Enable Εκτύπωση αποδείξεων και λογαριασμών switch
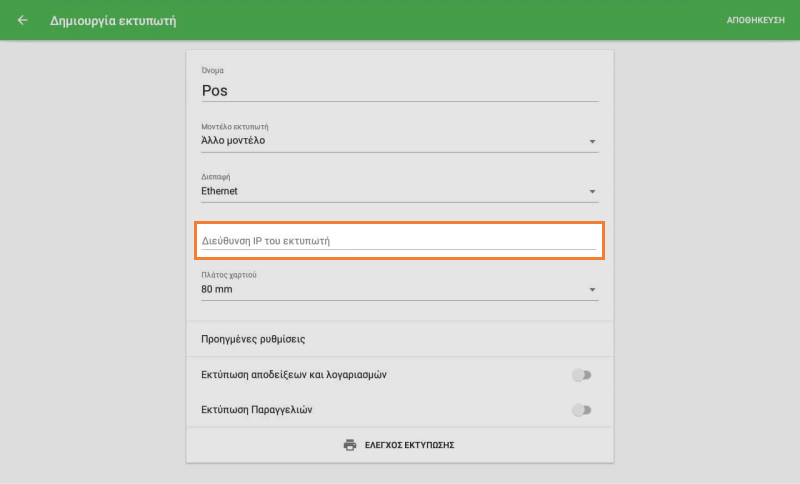800x484 pixels. [581, 375]
